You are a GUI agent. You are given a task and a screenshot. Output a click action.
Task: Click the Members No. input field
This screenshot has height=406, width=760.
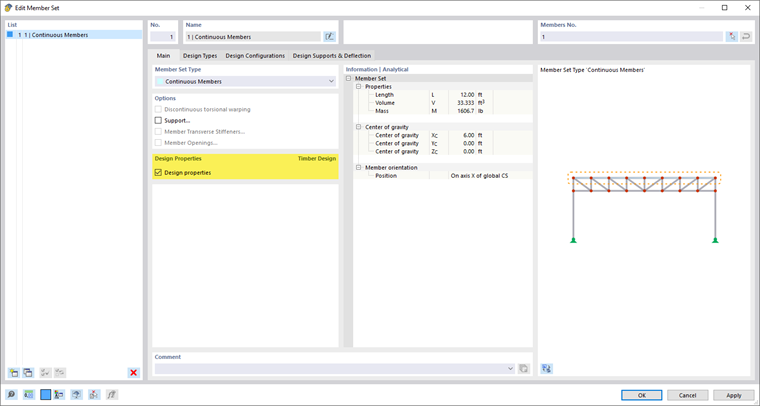click(x=632, y=37)
